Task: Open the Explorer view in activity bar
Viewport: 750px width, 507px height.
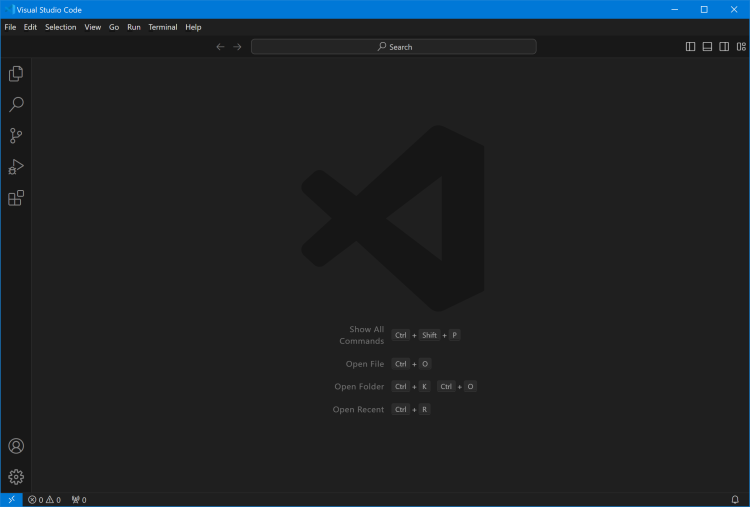Action: click(16, 74)
